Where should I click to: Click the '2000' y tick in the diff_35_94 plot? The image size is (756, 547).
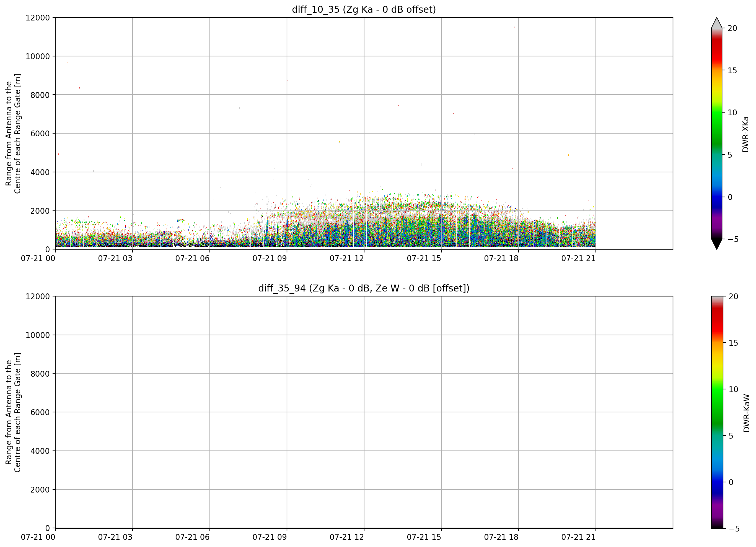tap(40, 490)
